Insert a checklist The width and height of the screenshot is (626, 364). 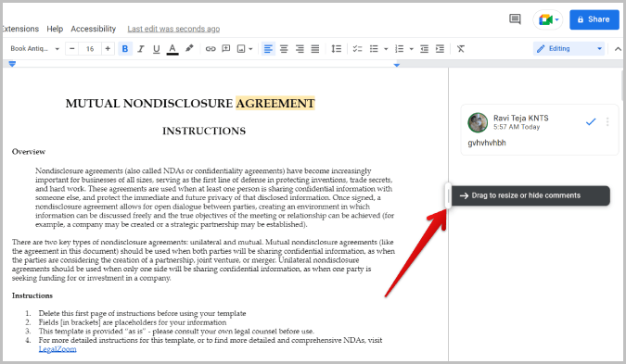click(357, 49)
